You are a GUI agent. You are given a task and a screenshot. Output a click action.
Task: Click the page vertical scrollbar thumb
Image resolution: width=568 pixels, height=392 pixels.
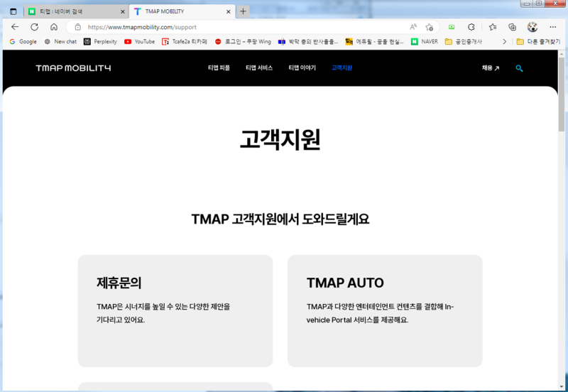[x=562, y=94]
